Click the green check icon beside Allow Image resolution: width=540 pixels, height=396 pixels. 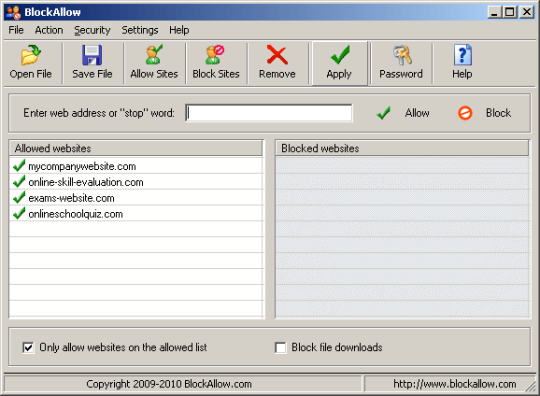(383, 113)
